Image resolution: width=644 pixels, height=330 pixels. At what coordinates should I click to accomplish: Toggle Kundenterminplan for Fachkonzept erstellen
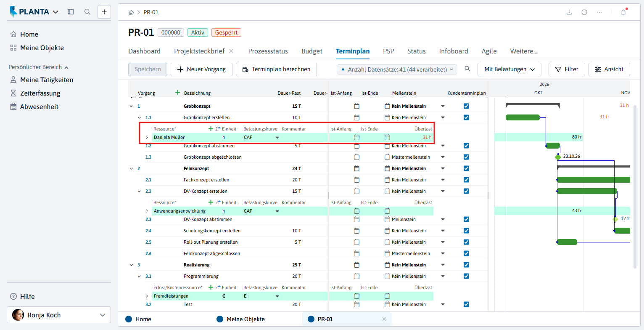point(466,180)
